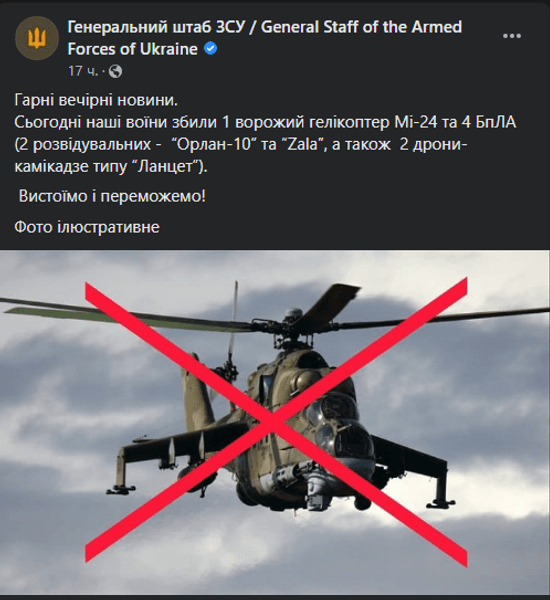Click the globe public audience icon
The width and height of the screenshot is (550, 600).
[115, 71]
